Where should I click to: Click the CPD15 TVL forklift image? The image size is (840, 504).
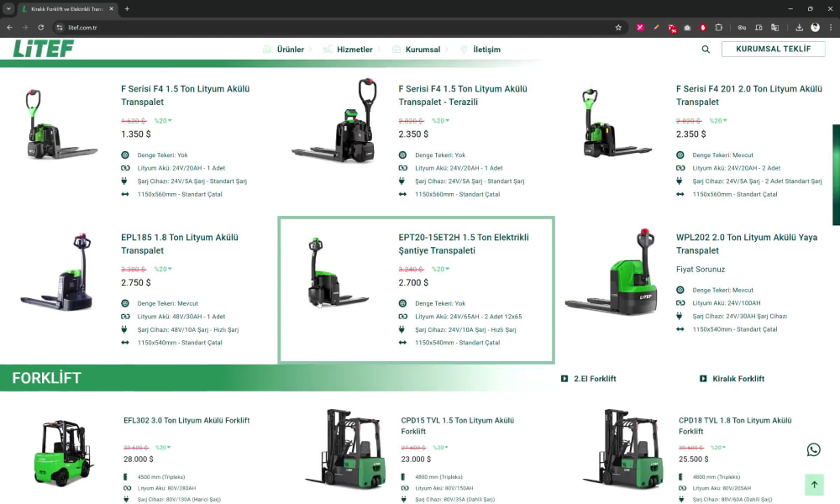click(346, 449)
